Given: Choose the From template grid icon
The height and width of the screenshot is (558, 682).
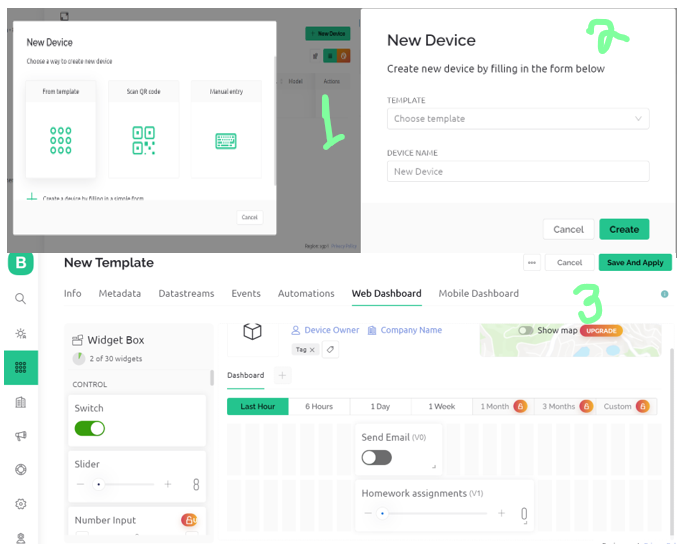Looking at the screenshot, I should [60, 140].
